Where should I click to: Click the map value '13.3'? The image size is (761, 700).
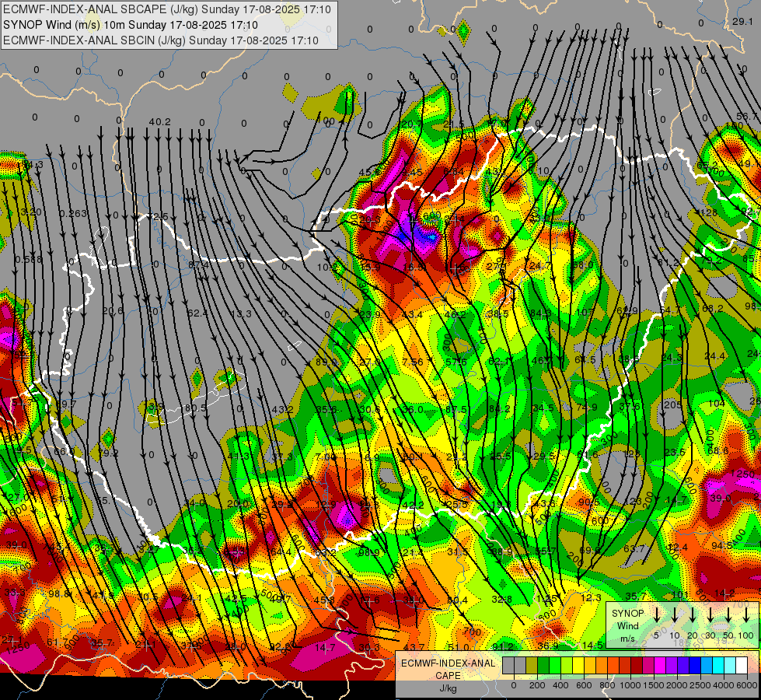(241, 313)
